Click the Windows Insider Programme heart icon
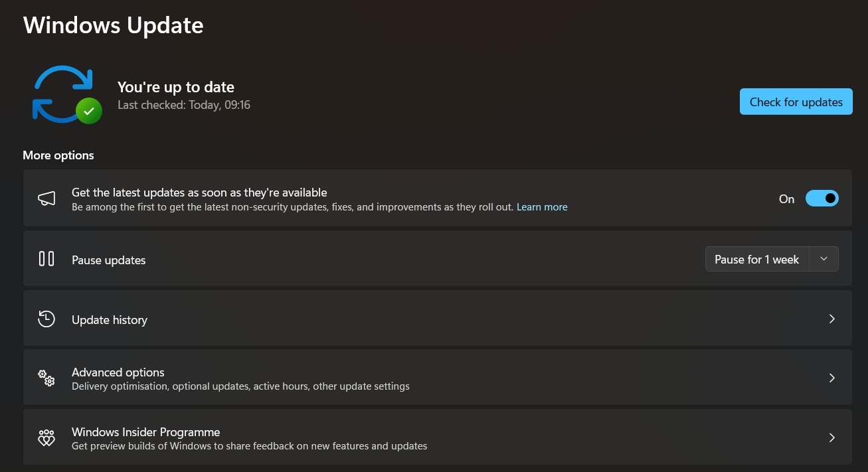 point(46,437)
